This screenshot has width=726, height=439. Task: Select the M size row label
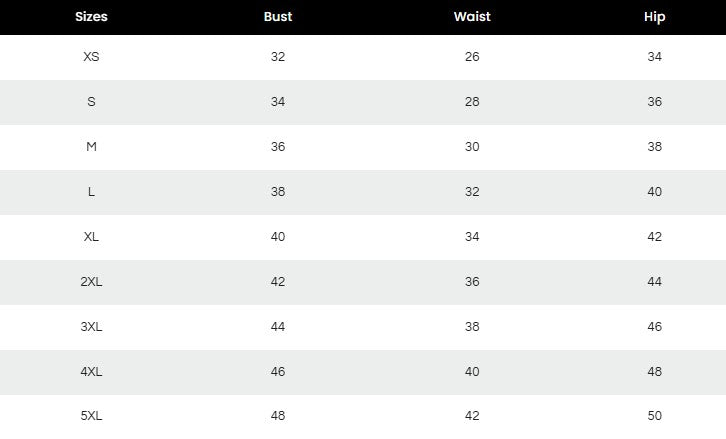point(91,147)
